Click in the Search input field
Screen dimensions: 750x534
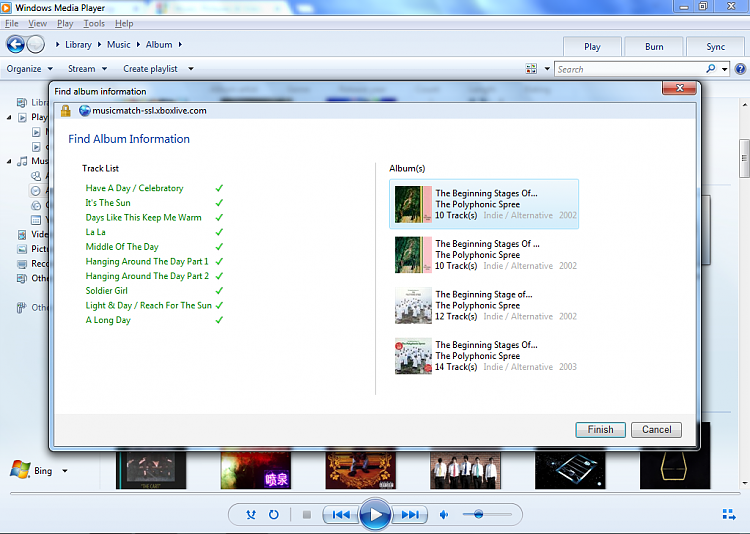629,69
